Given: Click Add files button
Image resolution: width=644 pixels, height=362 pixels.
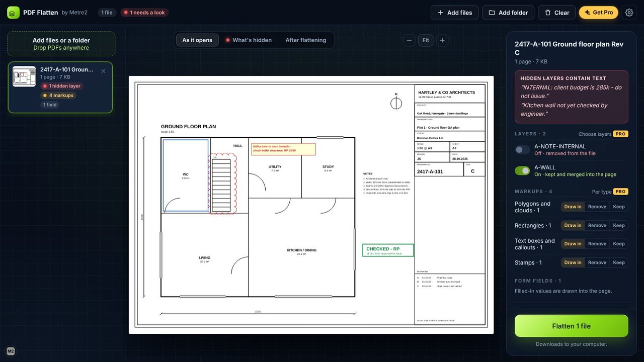Looking at the screenshot, I should point(455,13).
